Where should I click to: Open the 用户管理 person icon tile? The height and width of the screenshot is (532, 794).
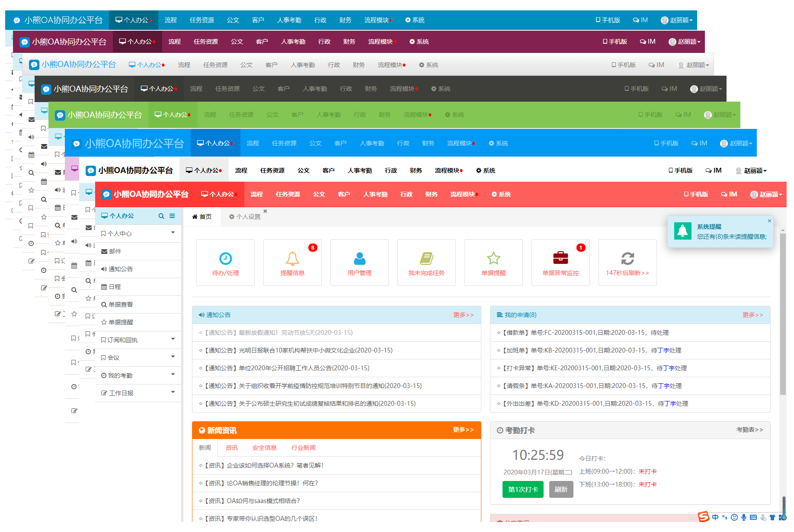[359, 263]
